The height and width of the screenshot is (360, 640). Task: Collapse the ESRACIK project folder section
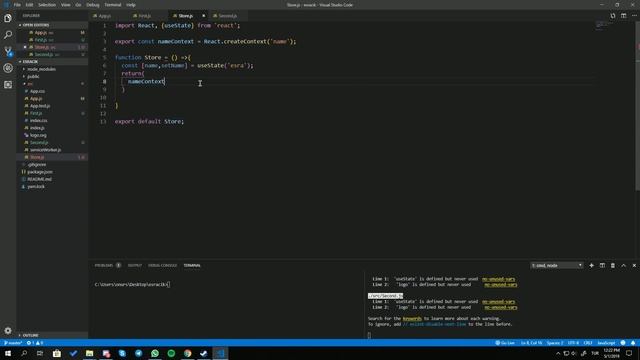click(x=52, y=62)
